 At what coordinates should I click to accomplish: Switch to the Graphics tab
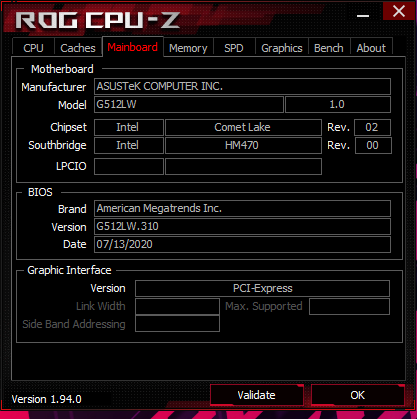(282, 48)
